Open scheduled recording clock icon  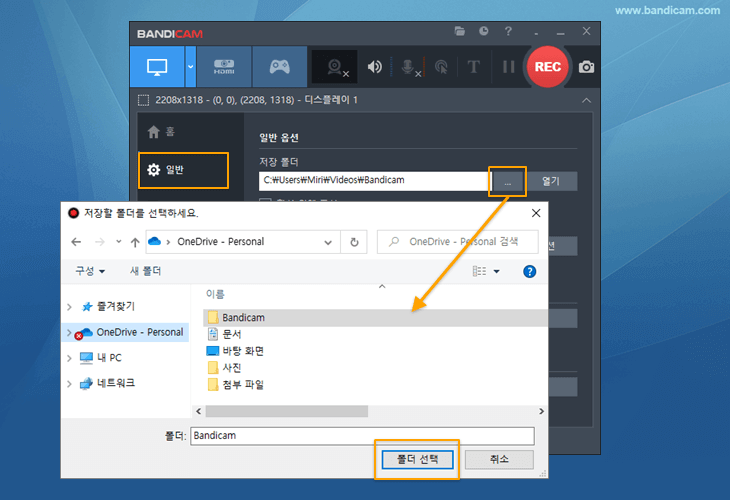(484, 31)
